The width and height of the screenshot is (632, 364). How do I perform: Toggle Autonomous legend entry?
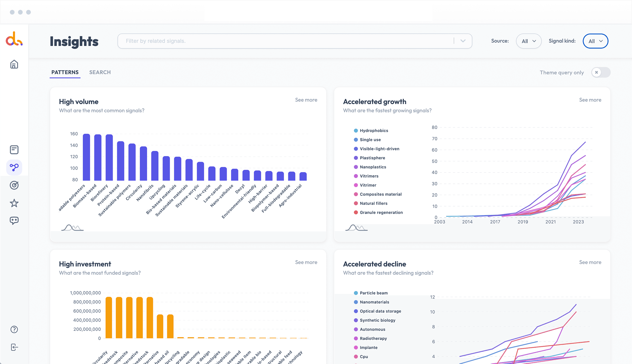[369, 329]
